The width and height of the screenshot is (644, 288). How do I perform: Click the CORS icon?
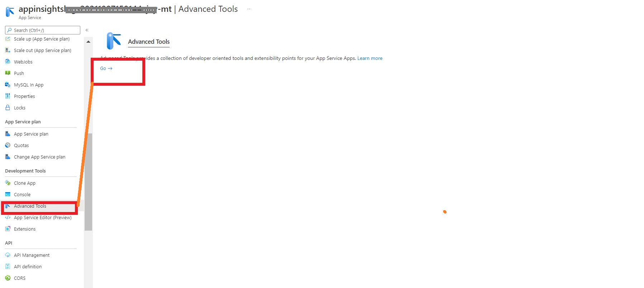8,278
